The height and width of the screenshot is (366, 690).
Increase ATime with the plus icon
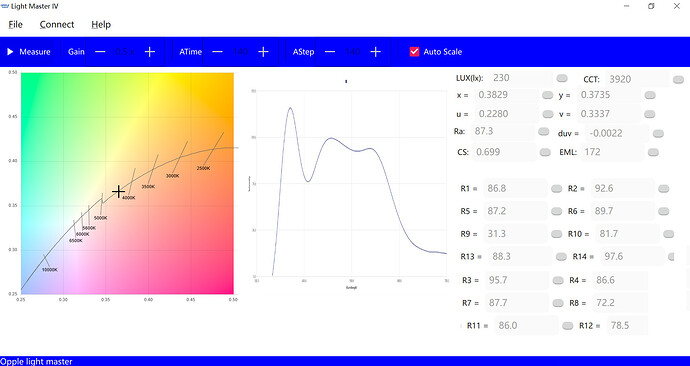[263, 52]
